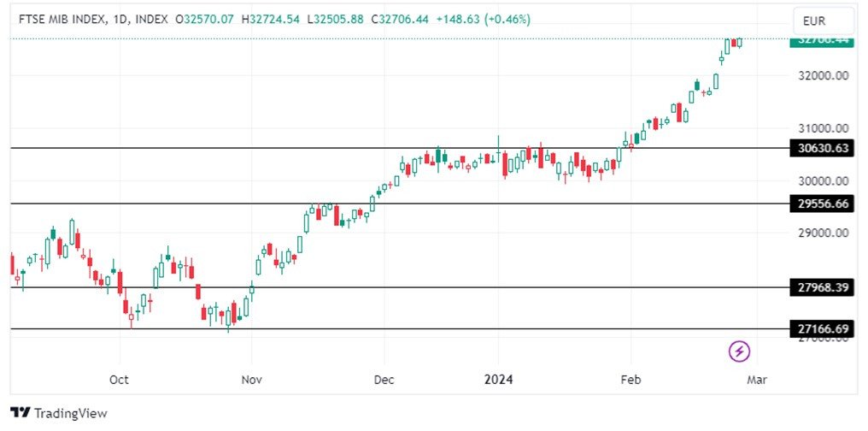
Task: Click the TradingView logo icon
Action: tap(21, 413)
